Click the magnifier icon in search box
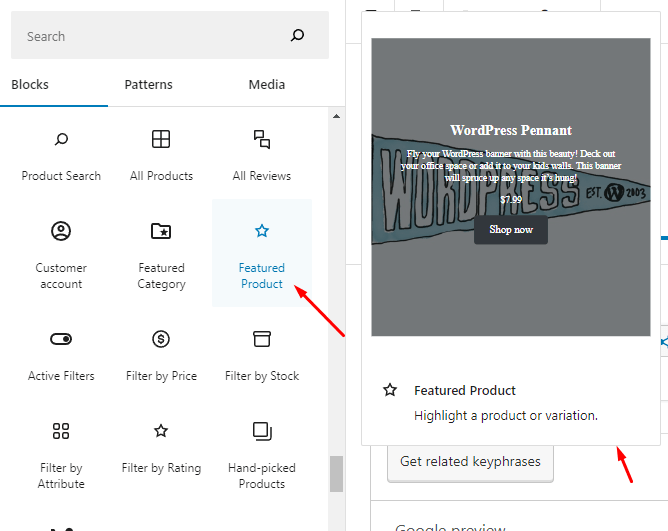668x531 pixels. coord(297,35)
